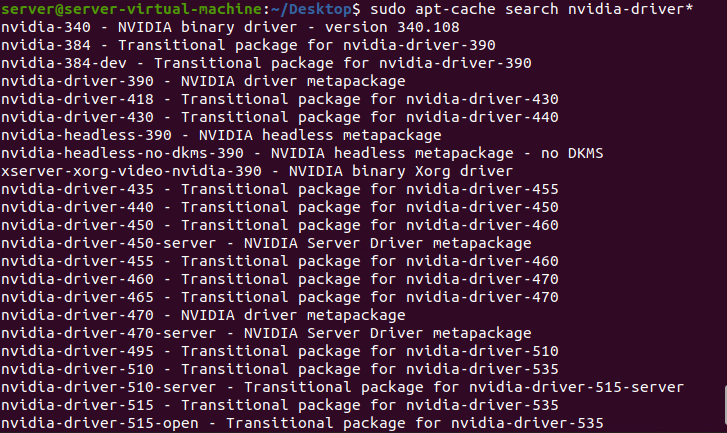
Task: Click the typed command 'sudo apt-cache search nvidia-driver*'
Action: 531,9
